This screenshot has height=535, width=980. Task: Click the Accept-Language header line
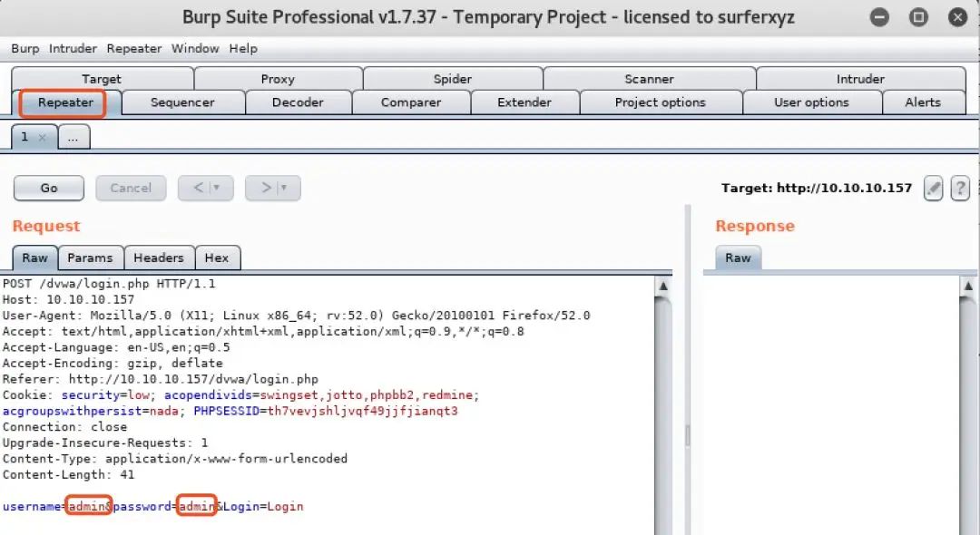116,347
